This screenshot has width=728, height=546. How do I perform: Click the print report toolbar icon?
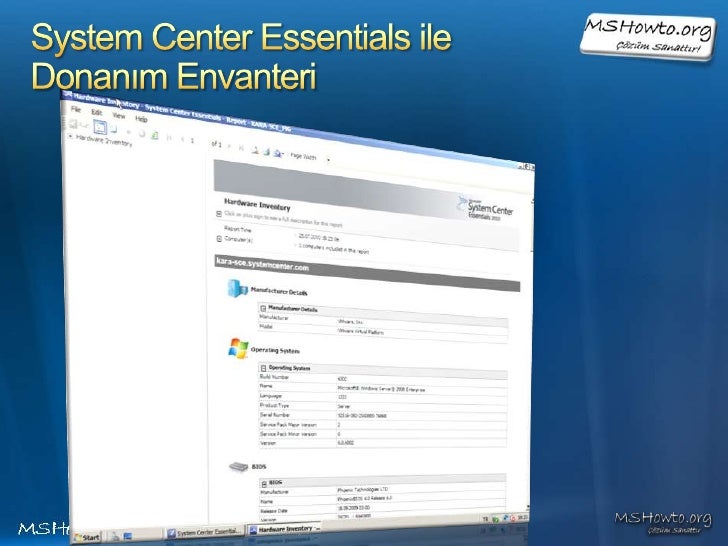tap(255, 150)
